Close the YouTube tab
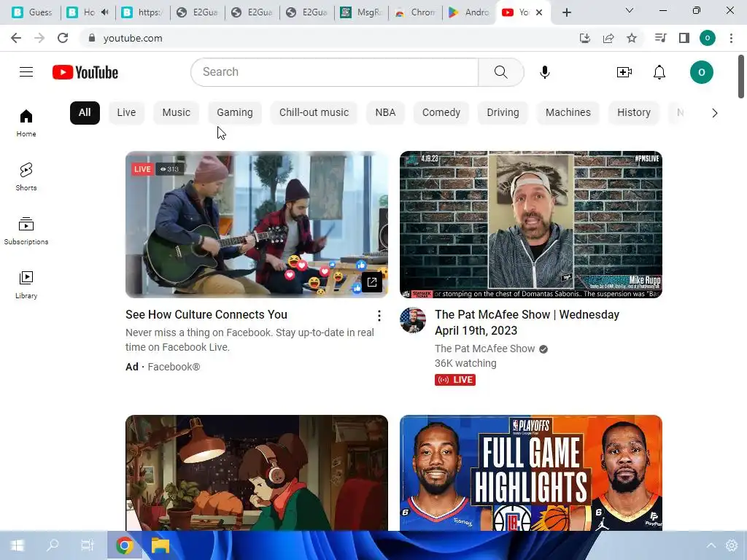The height and width of the screenshot is (560, 747). (539, 12)
